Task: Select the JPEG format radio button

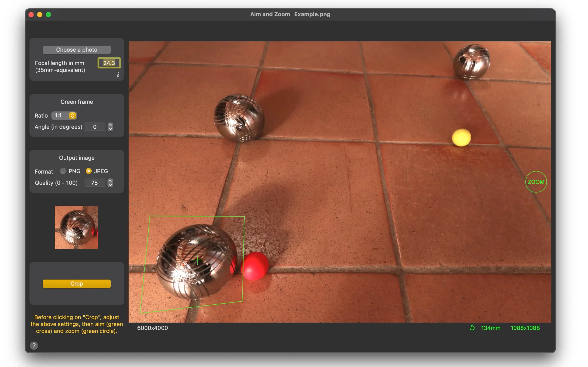Action: [89, 171]
